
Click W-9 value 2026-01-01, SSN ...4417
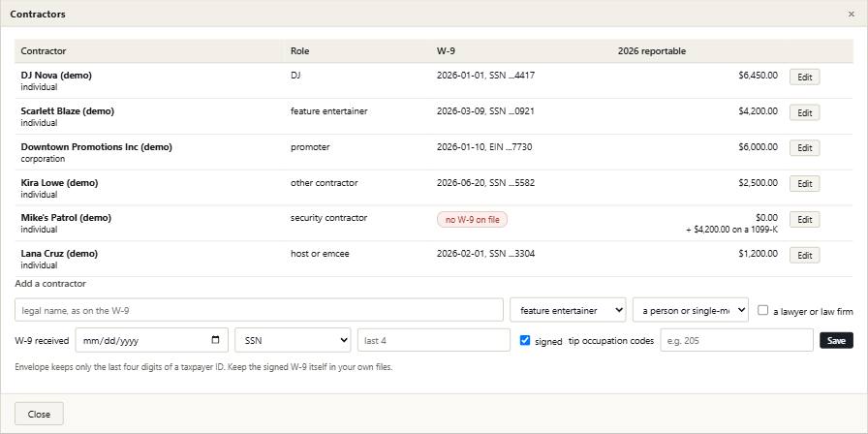point(485,76)
